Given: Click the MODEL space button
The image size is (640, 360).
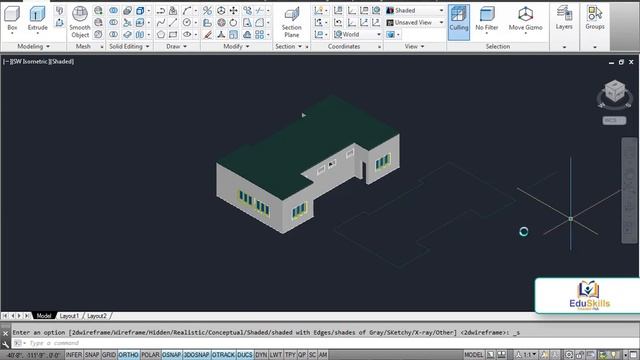Looking at the screenshot, I should coord(473,355).
